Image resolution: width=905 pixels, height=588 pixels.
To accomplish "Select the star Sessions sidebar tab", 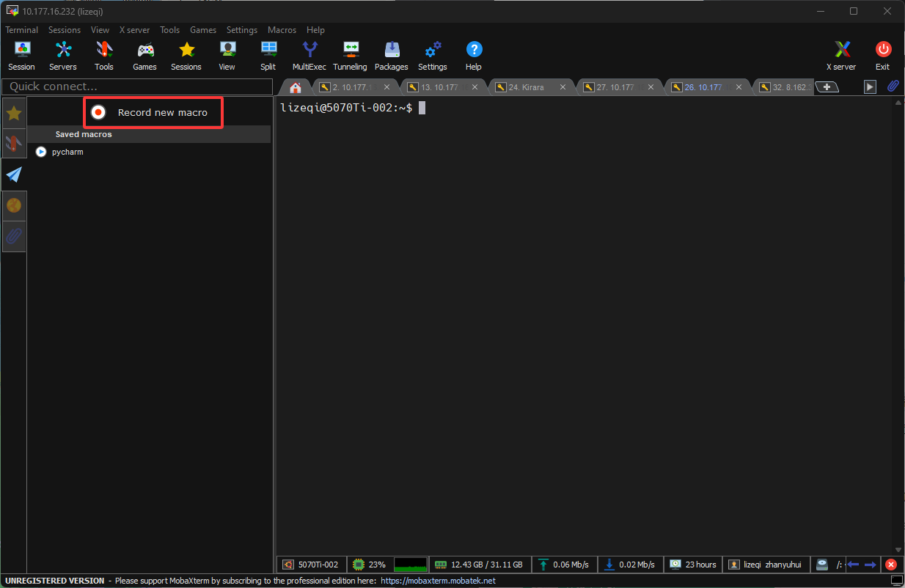I will click(14, 114).
